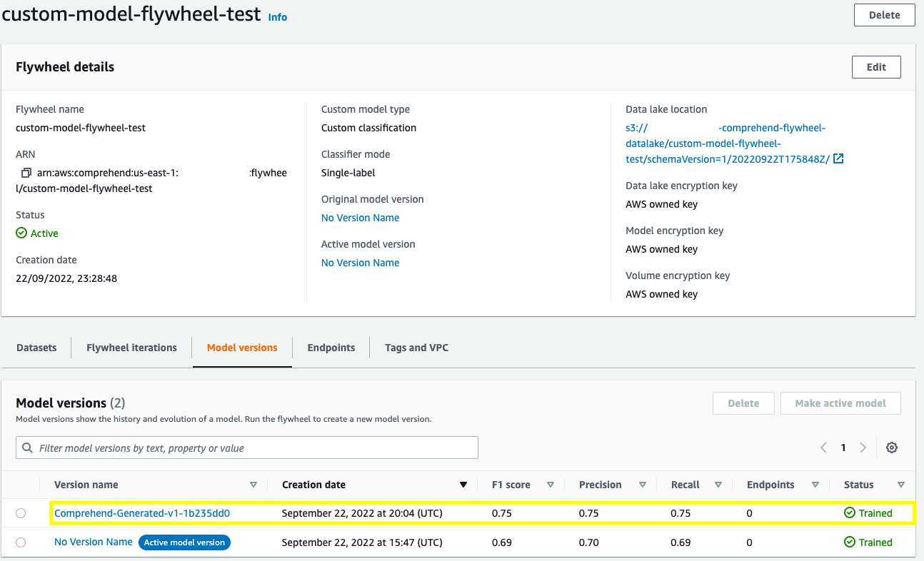Image resolution: width=924 pixels, height=561 pixels.
Task: Toggle the Creation date sort arrow
Action: pos(463,485)
